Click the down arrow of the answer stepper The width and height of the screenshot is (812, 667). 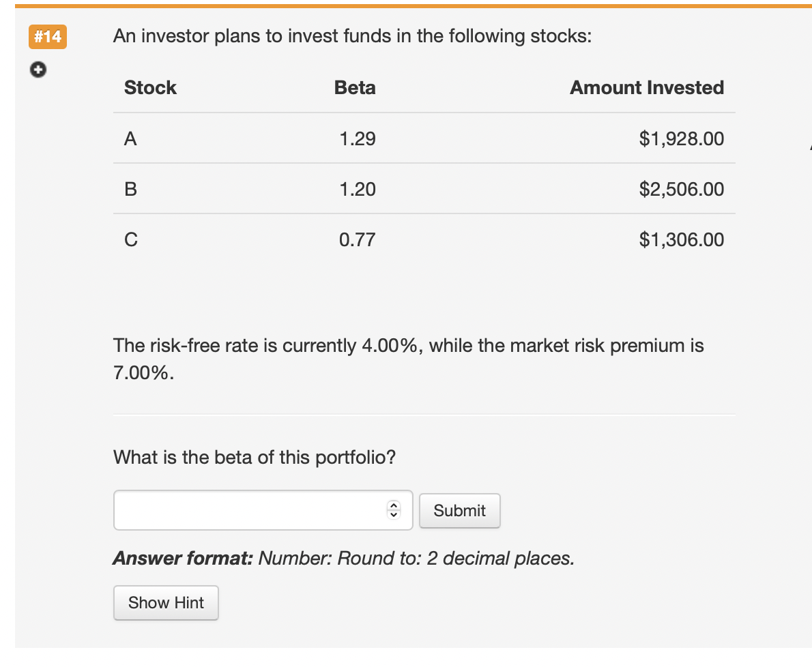point(393,515)
